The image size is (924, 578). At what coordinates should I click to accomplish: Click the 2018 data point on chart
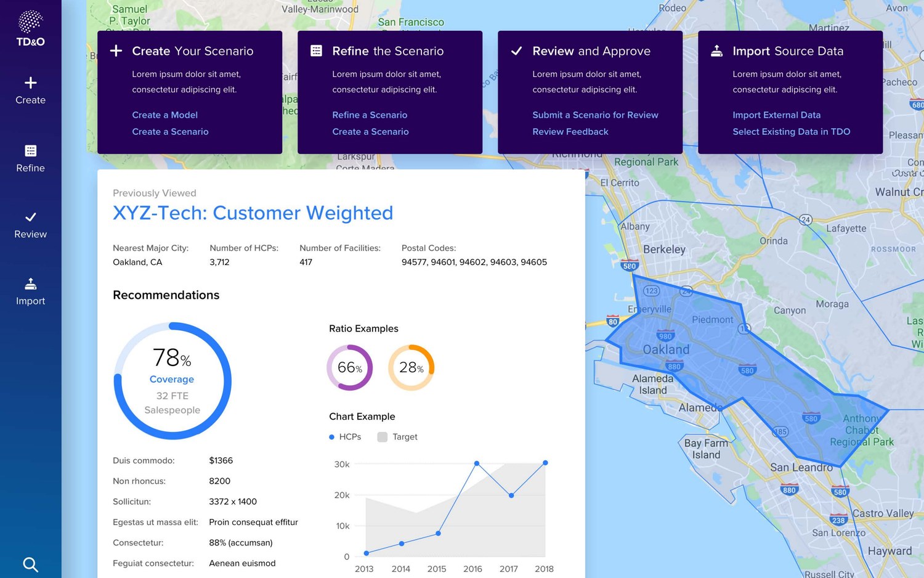coord(545,463)
